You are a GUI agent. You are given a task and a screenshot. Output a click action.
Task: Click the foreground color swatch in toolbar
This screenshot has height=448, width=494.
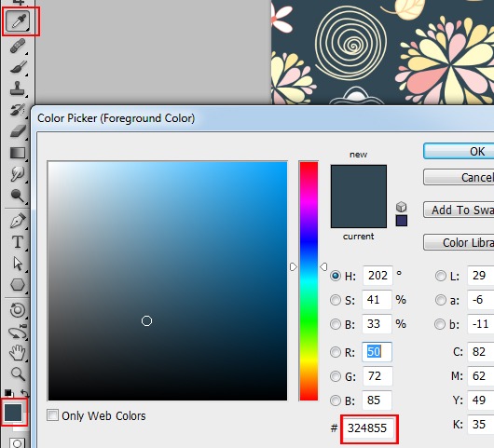click(x=13, y=412)
